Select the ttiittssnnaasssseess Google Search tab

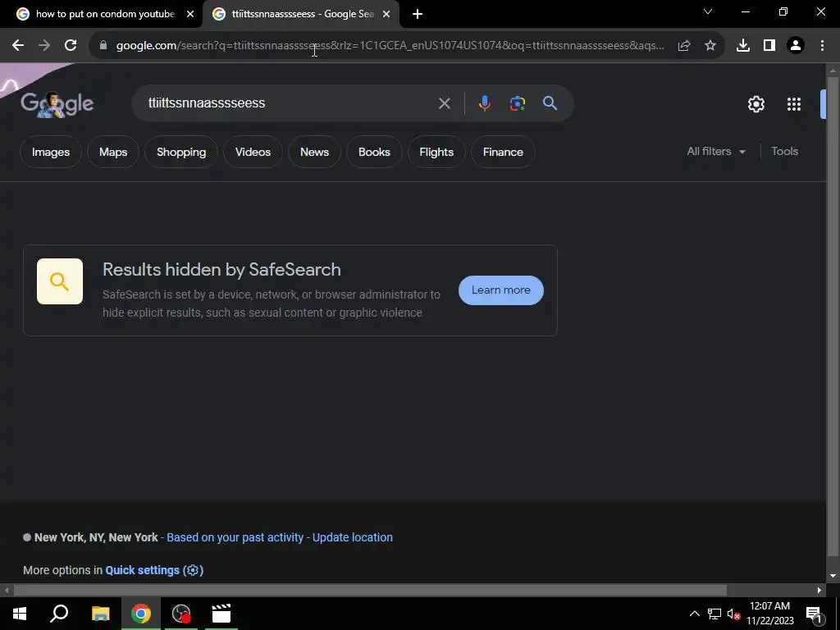point(302,14)
